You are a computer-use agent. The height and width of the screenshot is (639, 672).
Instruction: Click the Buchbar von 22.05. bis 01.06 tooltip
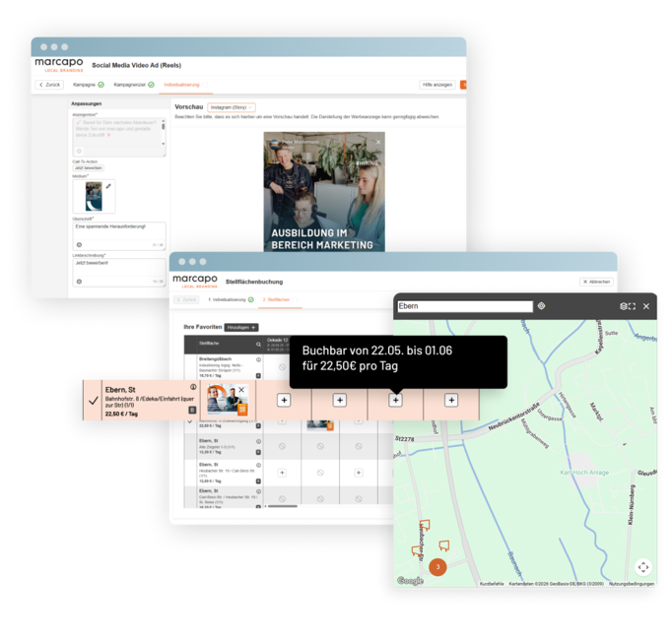pyautogui.click(x=398, y=362)
